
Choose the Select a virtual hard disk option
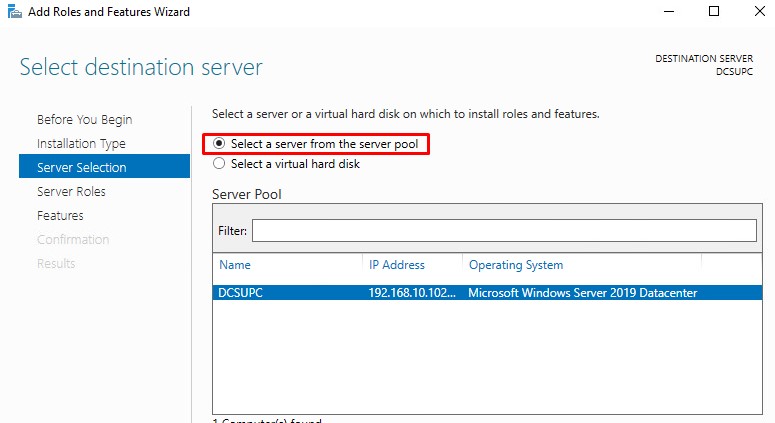[219, 164]
